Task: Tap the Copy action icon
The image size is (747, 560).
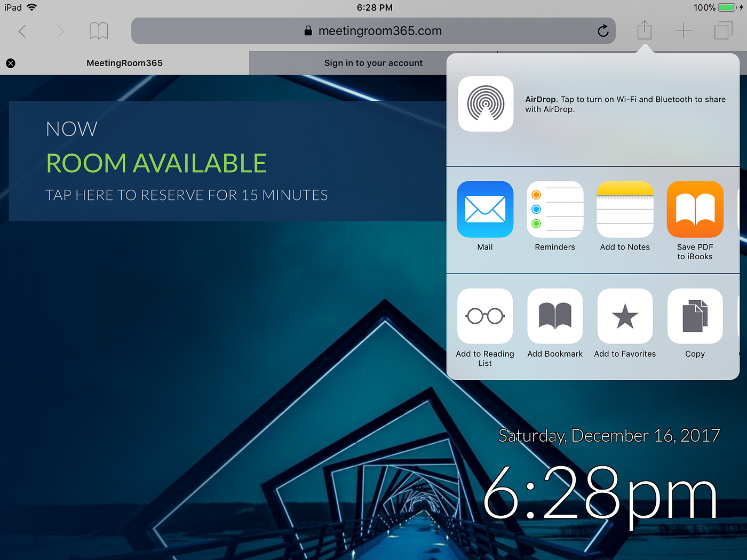Action: pyautogui.click(x=695, y=316)
